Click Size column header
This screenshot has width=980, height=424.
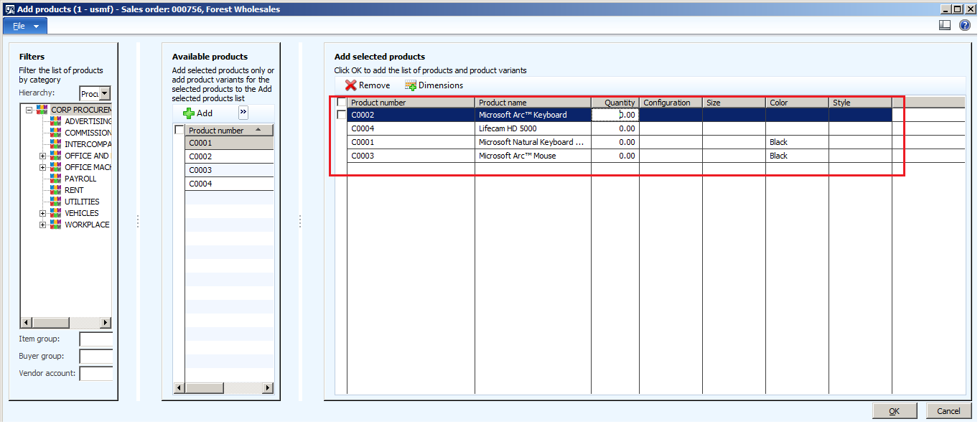(x=734, y=103)
